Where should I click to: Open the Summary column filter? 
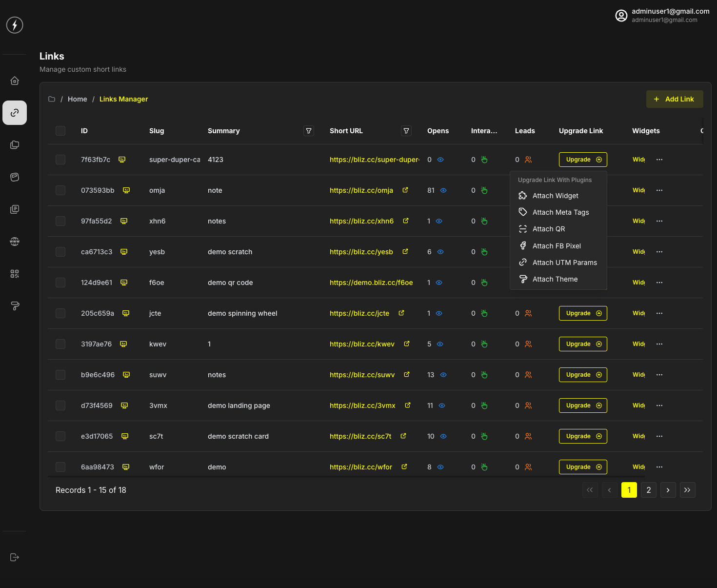309,131
